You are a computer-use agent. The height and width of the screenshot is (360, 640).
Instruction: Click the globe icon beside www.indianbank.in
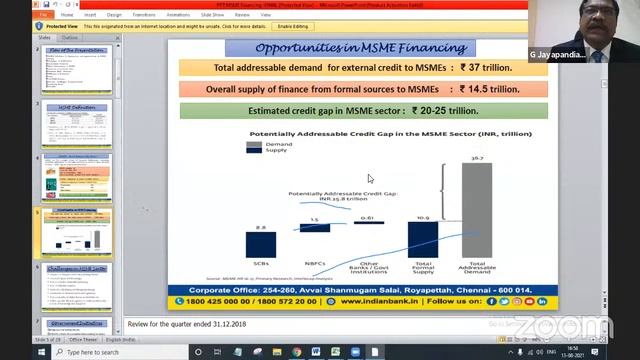(x=331, y=301)
